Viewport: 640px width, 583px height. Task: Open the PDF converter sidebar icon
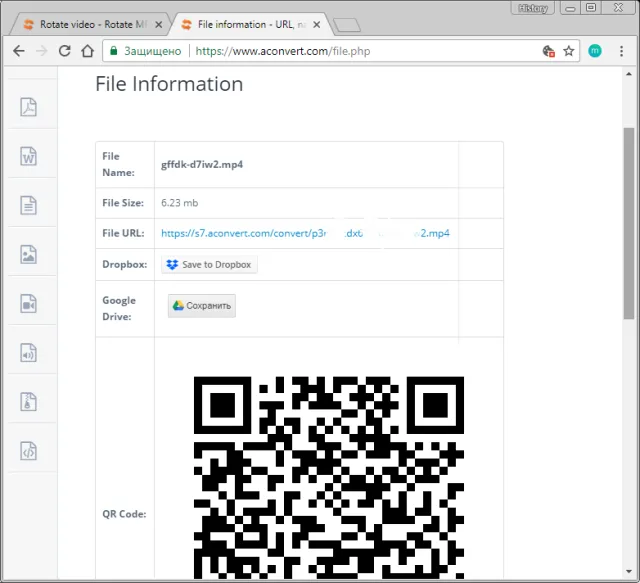point(29,107)
